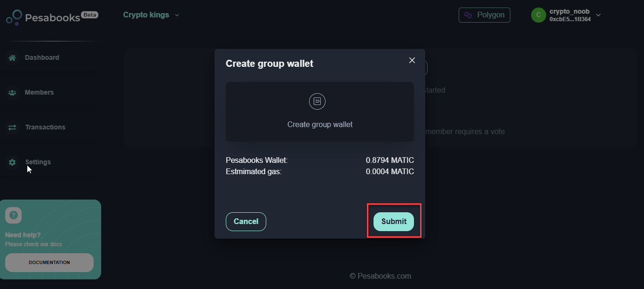Open the Polygon network selector
Screen dimensions: 644x289
click(x=484, y=15)
